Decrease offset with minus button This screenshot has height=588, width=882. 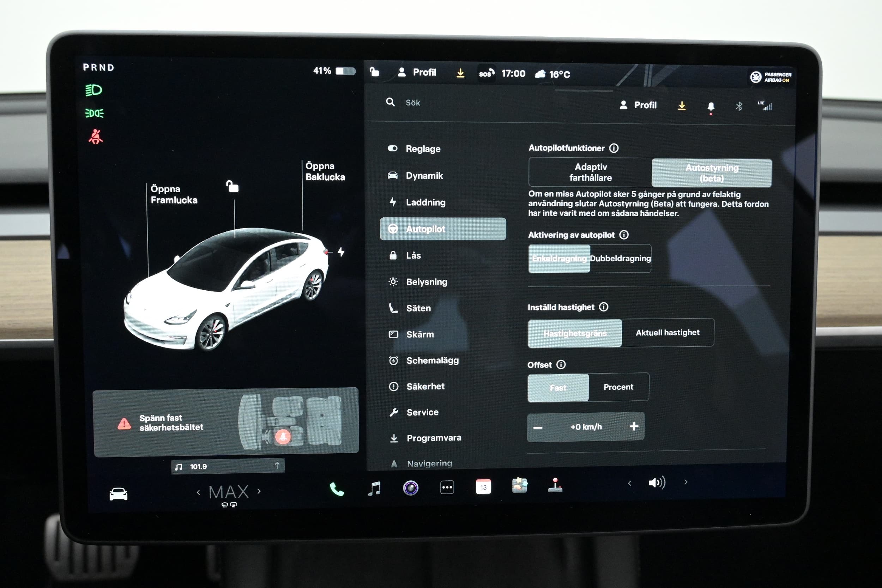pyautogui.click(x=538, y=428)
